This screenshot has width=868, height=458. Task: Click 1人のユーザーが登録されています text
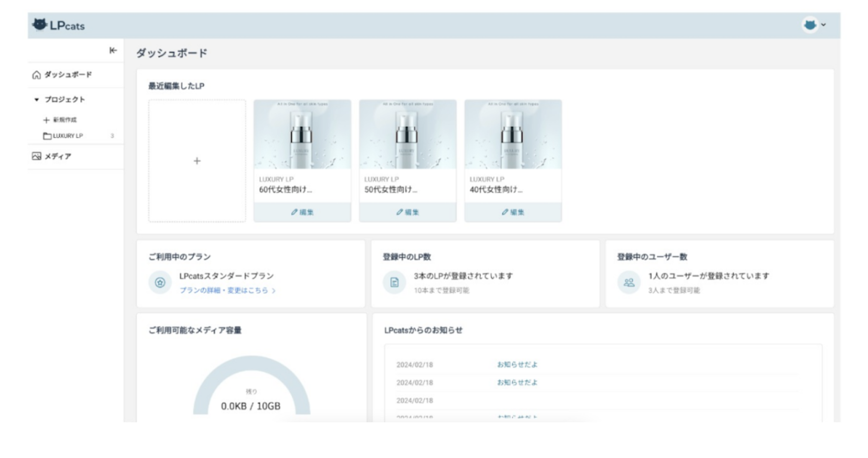click(709, 276)
